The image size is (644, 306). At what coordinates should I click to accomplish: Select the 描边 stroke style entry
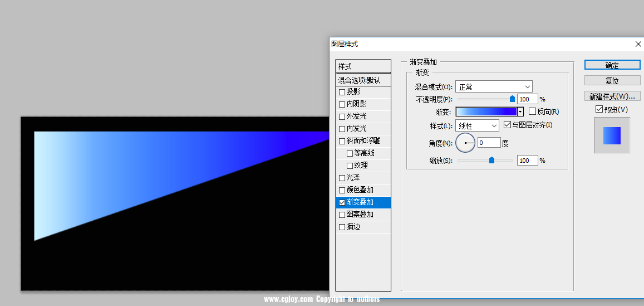pyautogui.click(x=353, y=227)
